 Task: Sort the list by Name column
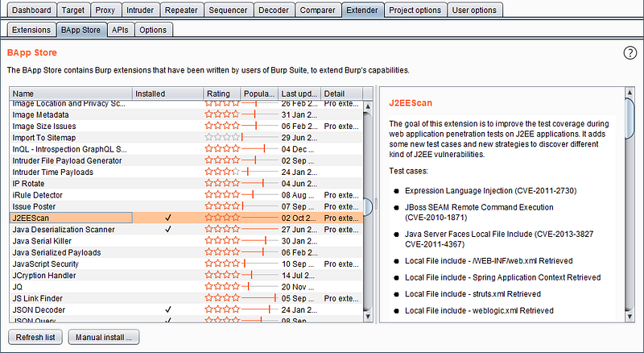[71, 93]
